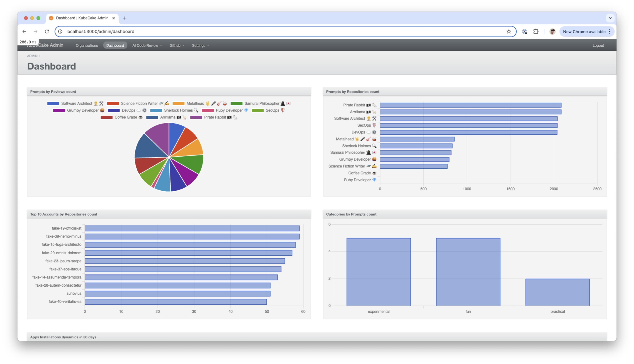Bookmark page with star icon
The image size is (634, 364).
pyautogui.click(x=509, y=32)
